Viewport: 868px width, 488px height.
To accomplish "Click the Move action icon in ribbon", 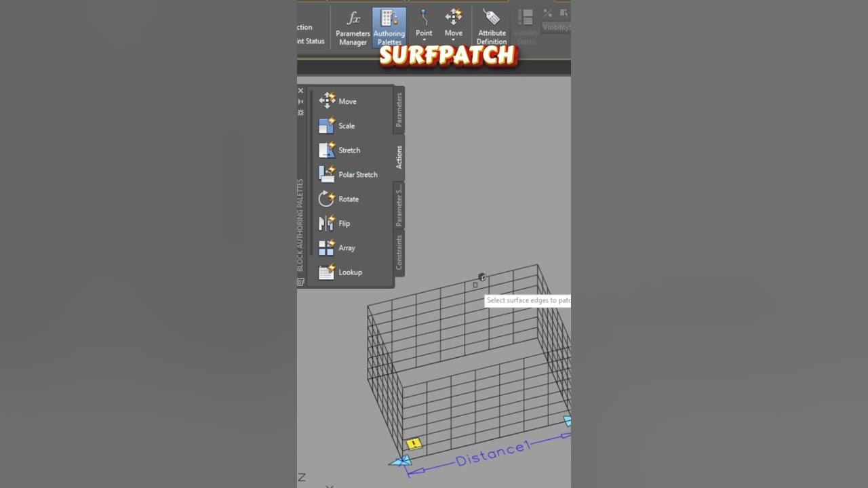I will point(454,18).
